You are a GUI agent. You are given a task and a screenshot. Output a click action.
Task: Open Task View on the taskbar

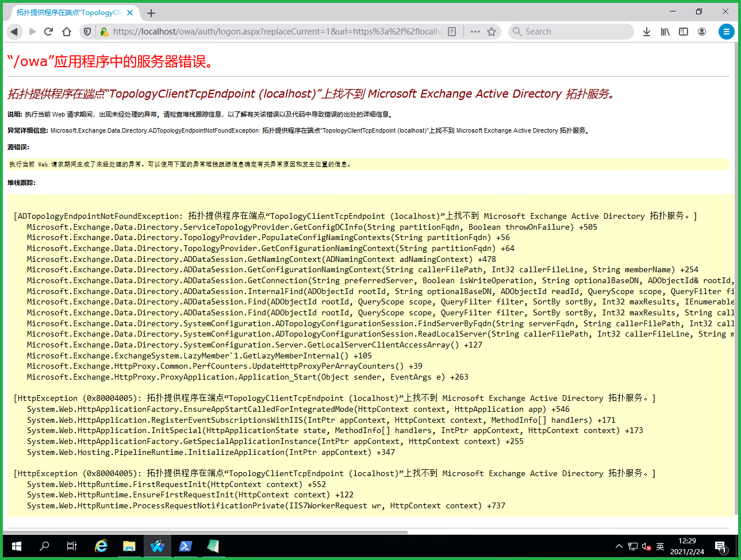[72, 546]
